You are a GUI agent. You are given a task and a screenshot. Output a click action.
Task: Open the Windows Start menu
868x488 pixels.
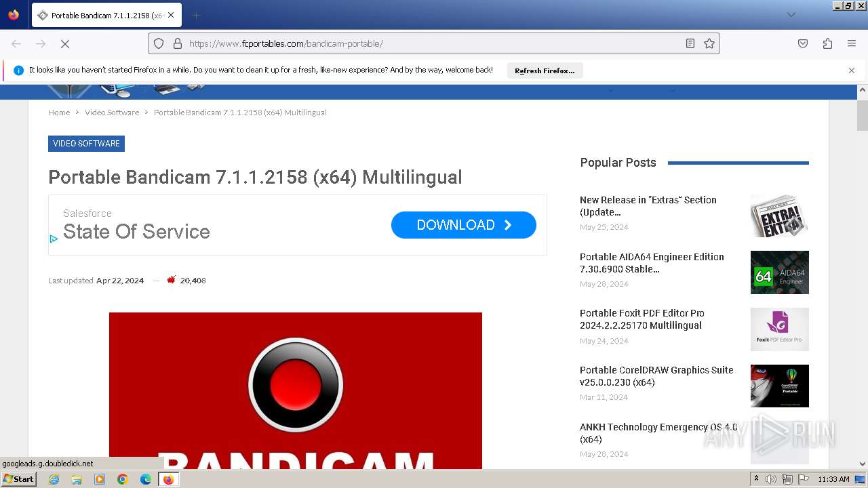[x=19, y=479]
